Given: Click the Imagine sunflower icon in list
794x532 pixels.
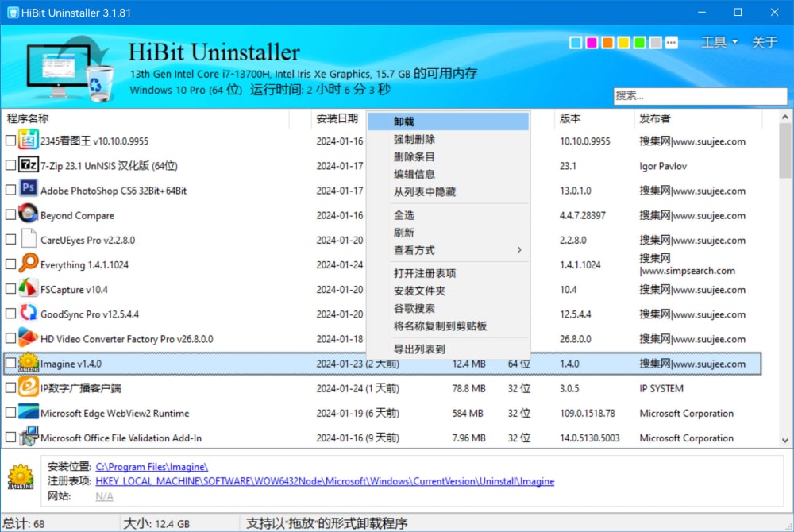Looking at the screenshot, I should pos(29,362).
